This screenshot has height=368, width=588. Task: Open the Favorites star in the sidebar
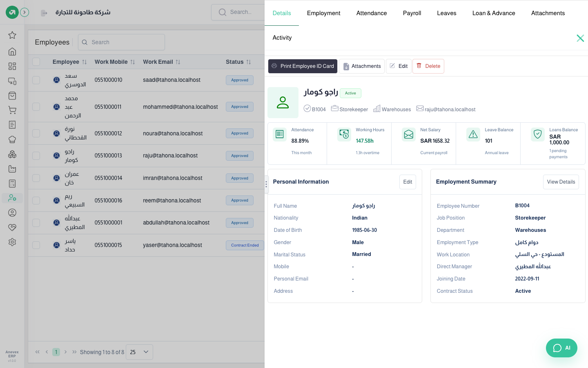pos(12,35)
